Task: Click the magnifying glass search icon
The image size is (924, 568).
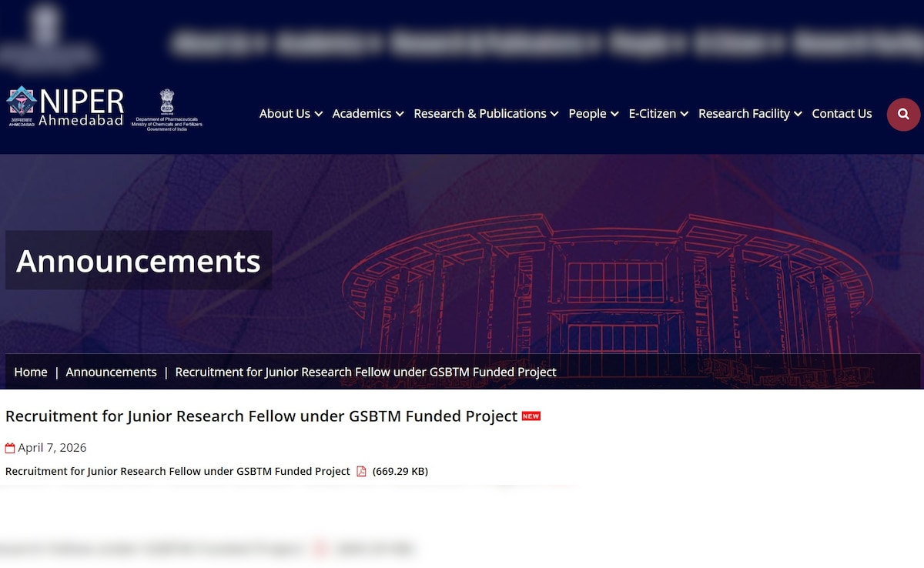Action: point(903,114)
